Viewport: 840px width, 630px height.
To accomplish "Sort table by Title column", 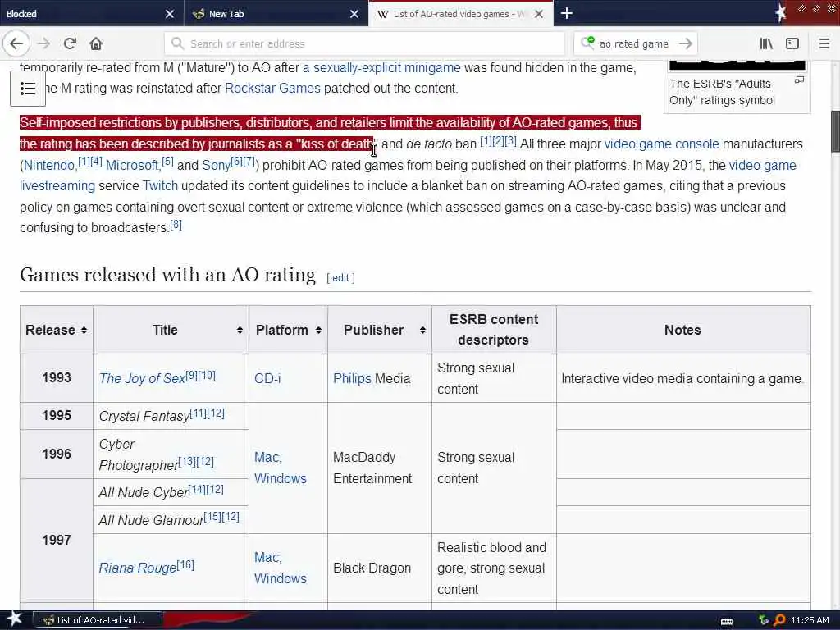I will click(x=240, y=330).
